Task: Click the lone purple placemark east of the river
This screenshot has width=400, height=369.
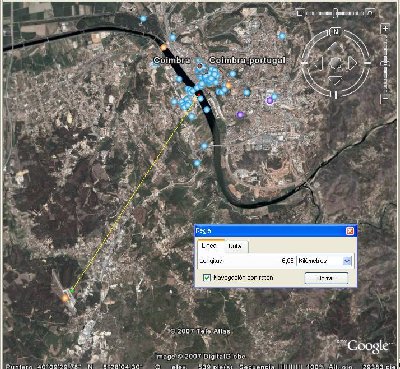Action: tap(240, 115)
